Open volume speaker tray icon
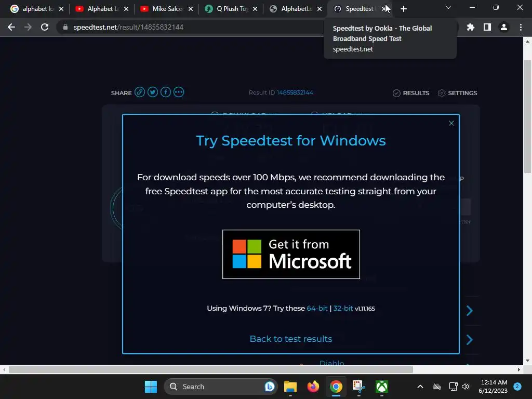Image resolution: width=532 pixels, height=399 pixels. click(x=465, y=387)
